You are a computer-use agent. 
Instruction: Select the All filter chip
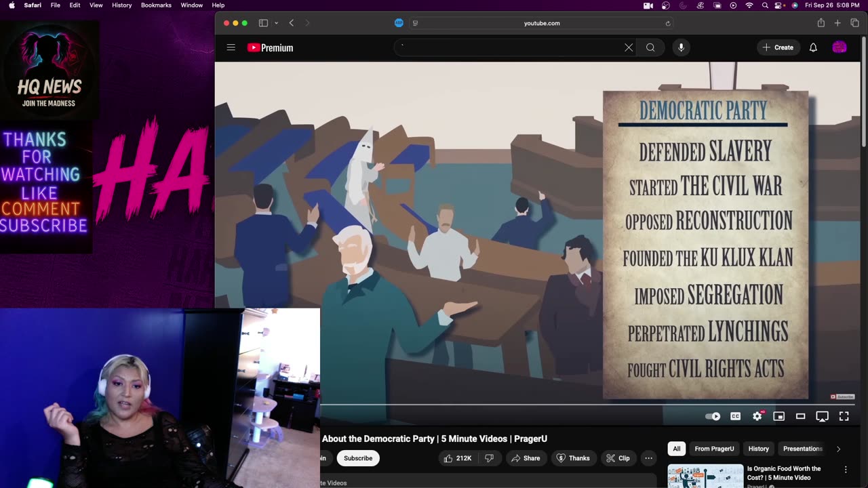coord(676,449)
